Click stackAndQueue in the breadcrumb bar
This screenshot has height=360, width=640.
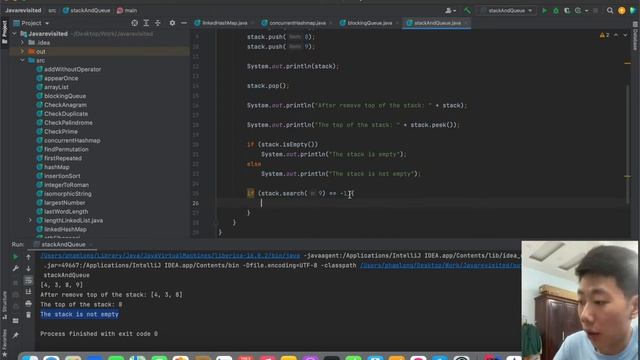point(86,11)
